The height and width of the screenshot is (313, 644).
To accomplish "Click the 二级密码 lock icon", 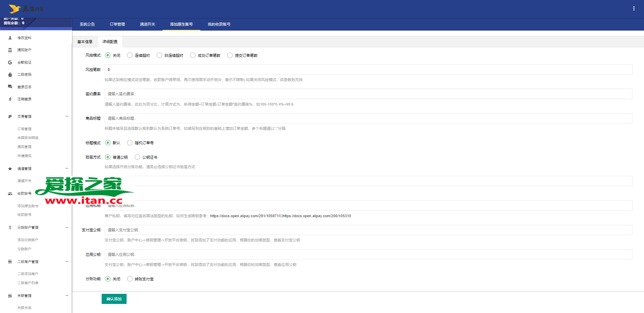I will 10,75.
